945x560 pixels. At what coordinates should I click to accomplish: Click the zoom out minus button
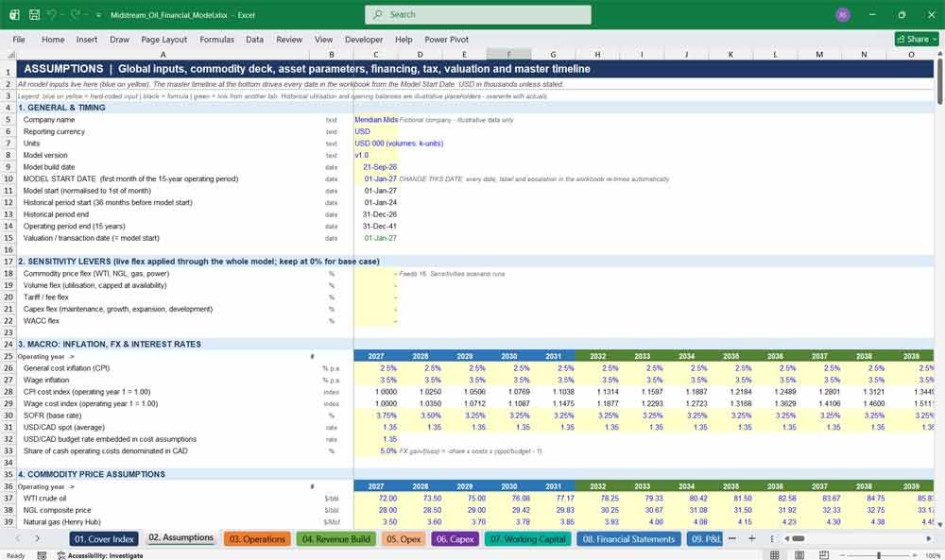coord(842,555)
